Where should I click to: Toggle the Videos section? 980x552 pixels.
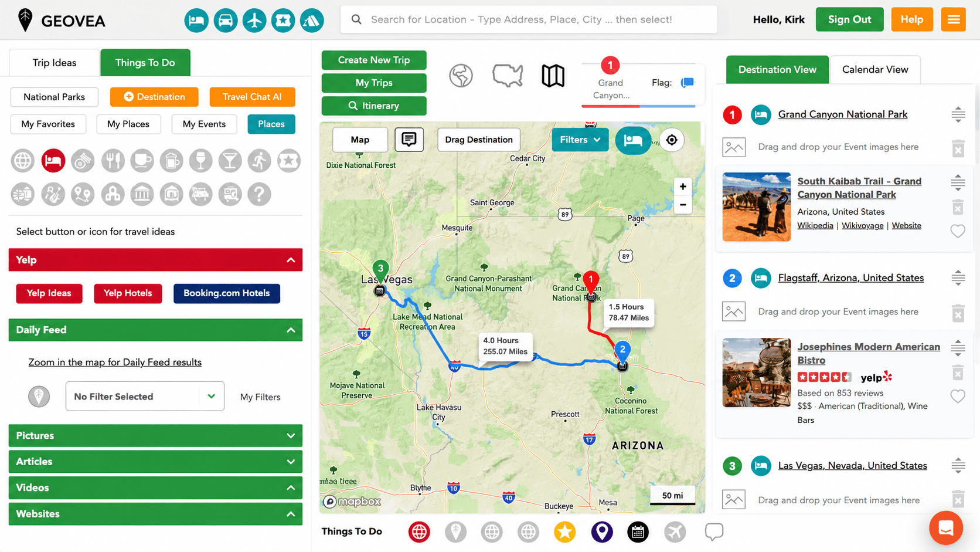(155, 487)
